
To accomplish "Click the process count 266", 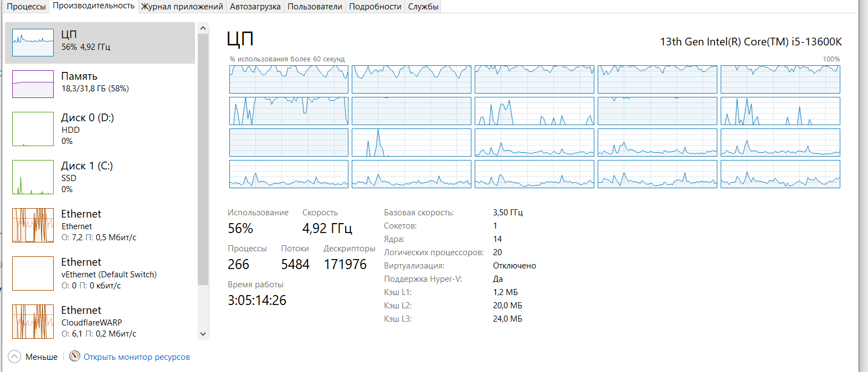I will click(239, 264).
